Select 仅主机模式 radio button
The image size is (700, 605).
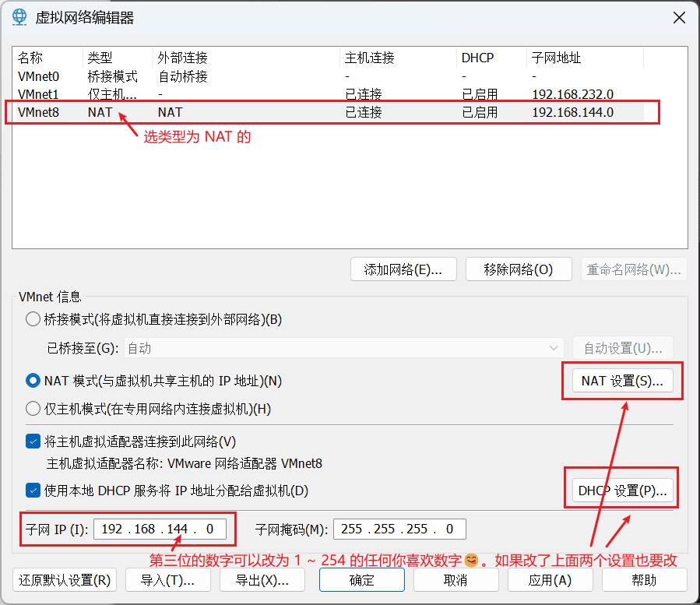(33, 409)
